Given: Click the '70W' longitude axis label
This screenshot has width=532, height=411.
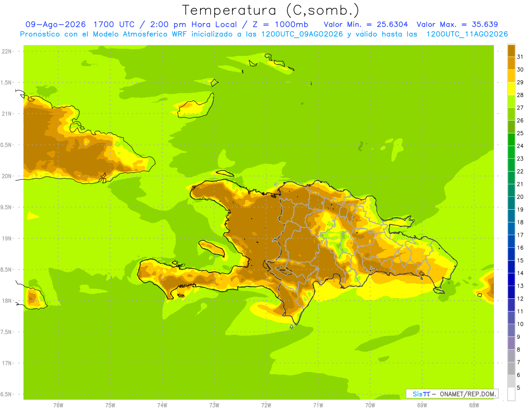Looking at the screenshot, I should coord(370,405).
